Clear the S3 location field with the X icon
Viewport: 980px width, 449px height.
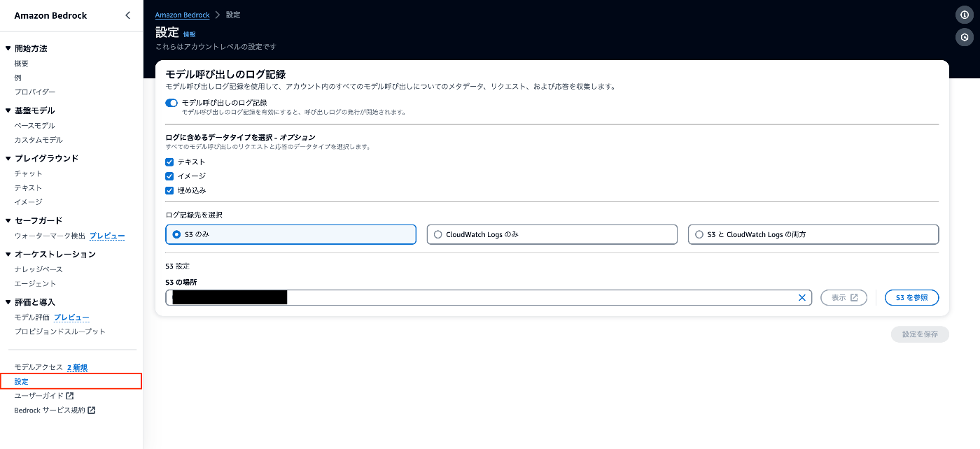tap(802, 298)
